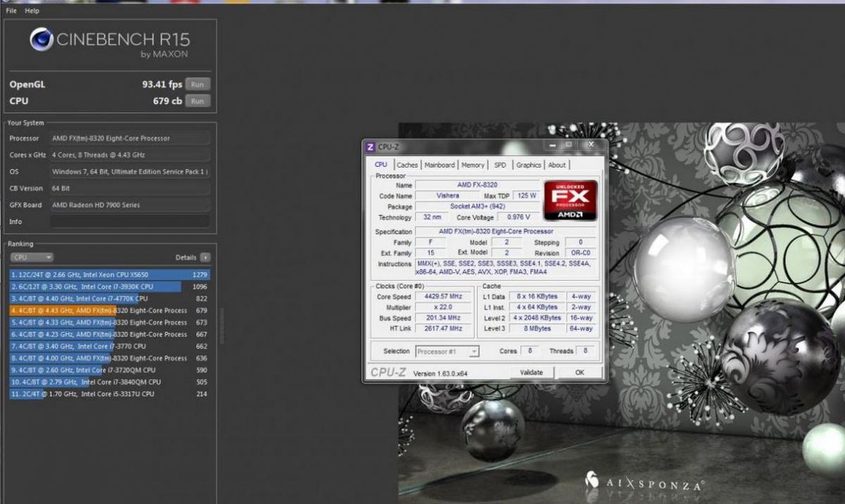Click the Core Voltage value 0.976 V
Image resolution: width=845 pixels, height=504 pixels.
pyautogui.click(x=518, y=218)
